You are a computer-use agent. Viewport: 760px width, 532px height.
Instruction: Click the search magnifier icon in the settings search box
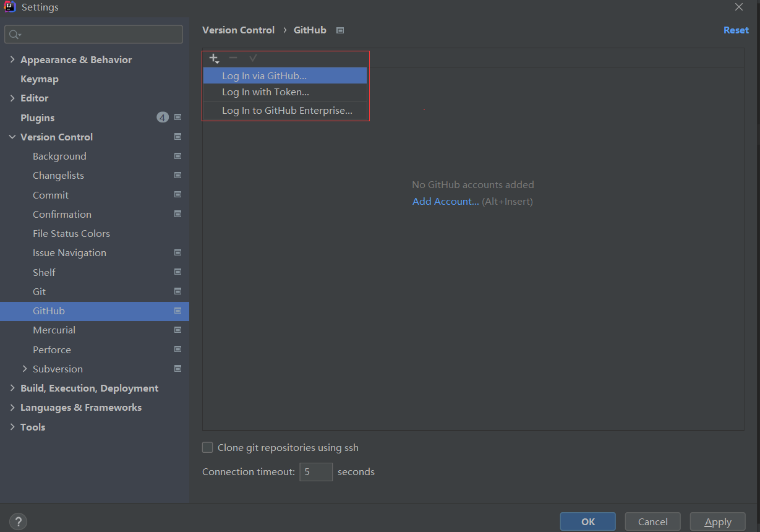[x=15, y=35]
